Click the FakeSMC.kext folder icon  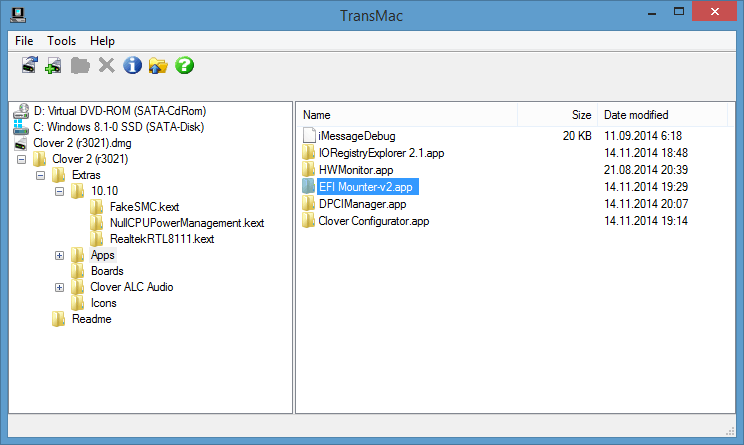point(96,207)
